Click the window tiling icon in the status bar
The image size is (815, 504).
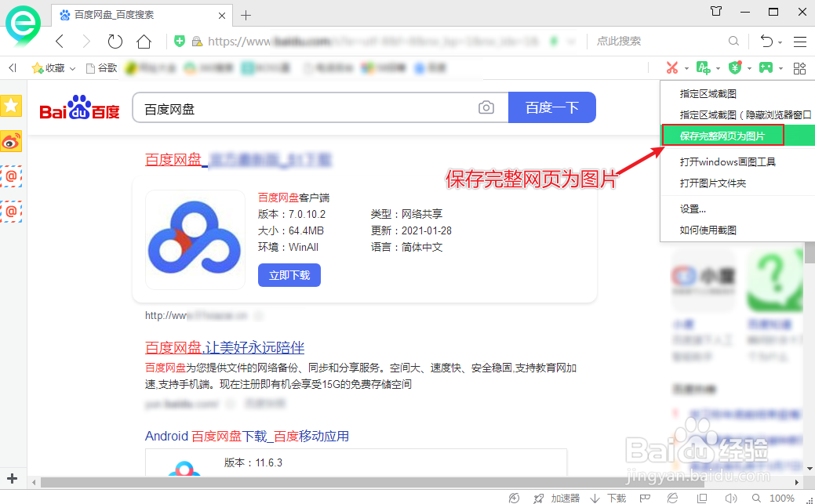(x=702, y=498)
